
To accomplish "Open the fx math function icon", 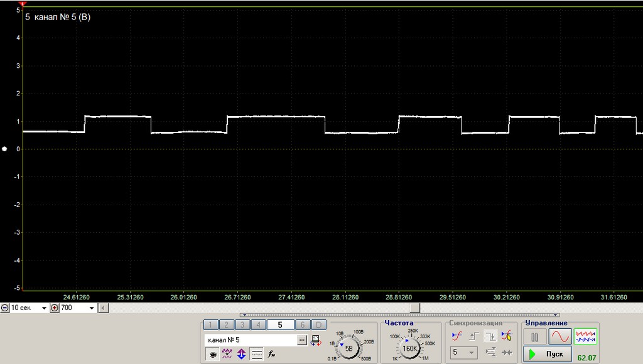I will click(271, 354).
